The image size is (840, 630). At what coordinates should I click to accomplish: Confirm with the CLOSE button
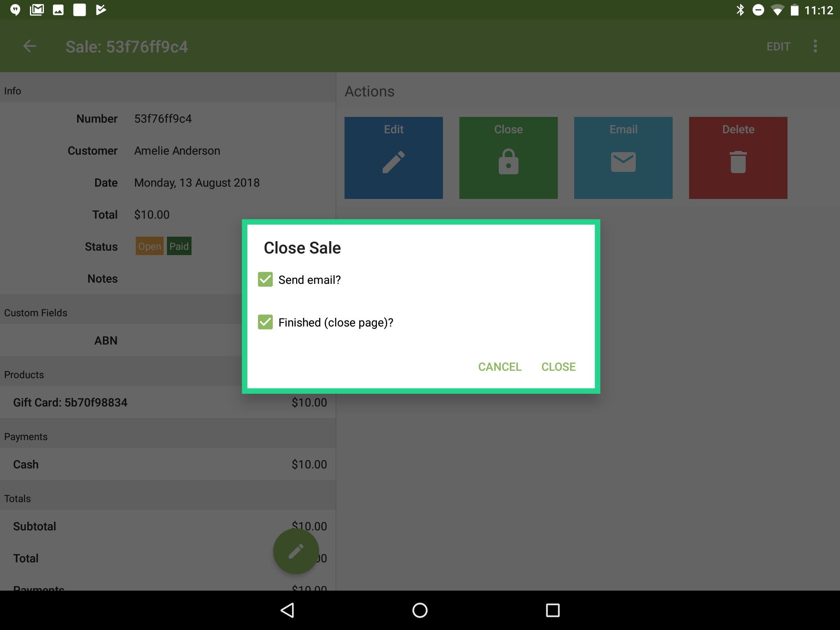click(558, 367)
